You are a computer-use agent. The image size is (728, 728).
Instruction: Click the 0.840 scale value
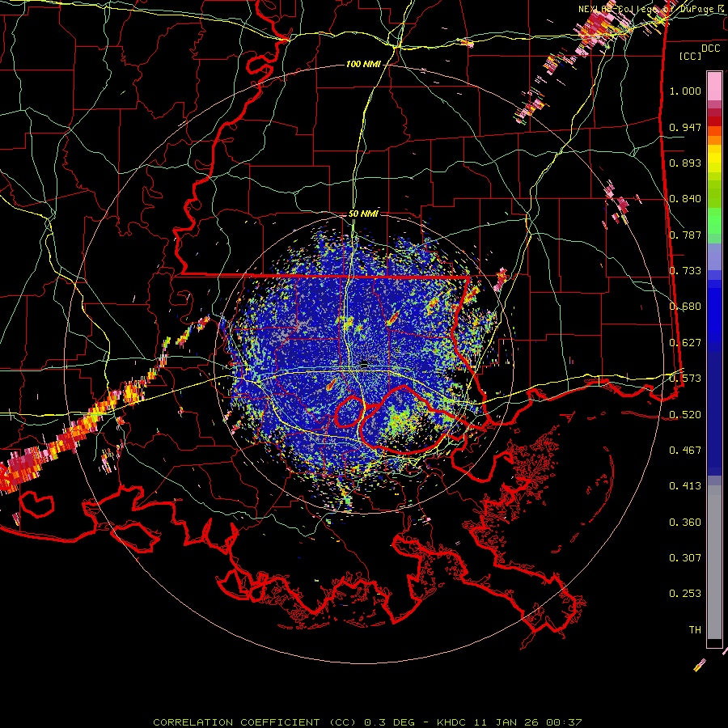685,199
